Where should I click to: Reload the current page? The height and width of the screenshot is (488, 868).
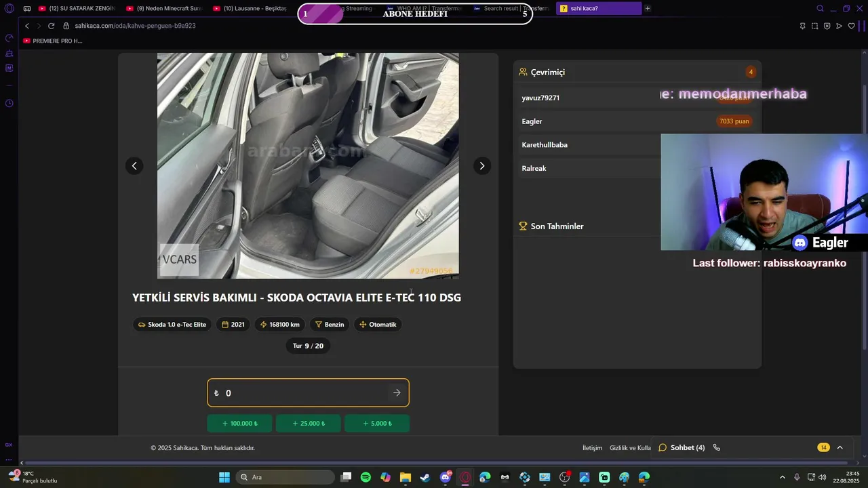tap(51, 26)
